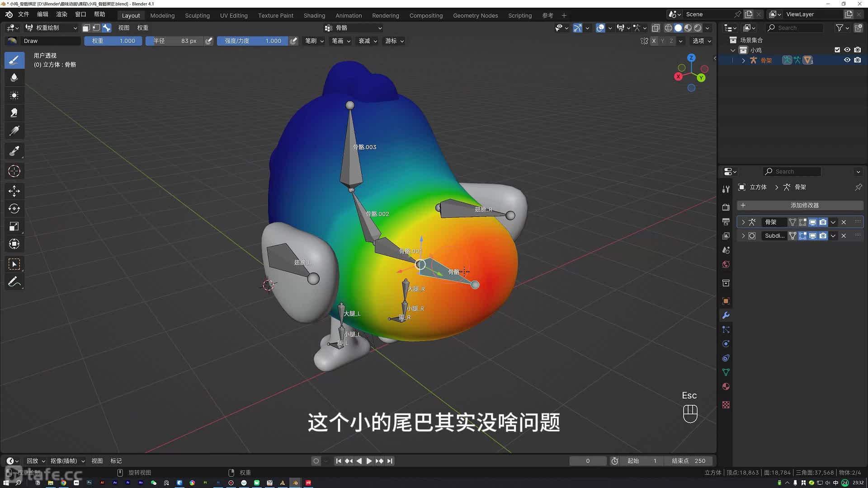This screenshot has height=488, width=868.
Task: Open the Material properties tab
Action: point(726,386)
